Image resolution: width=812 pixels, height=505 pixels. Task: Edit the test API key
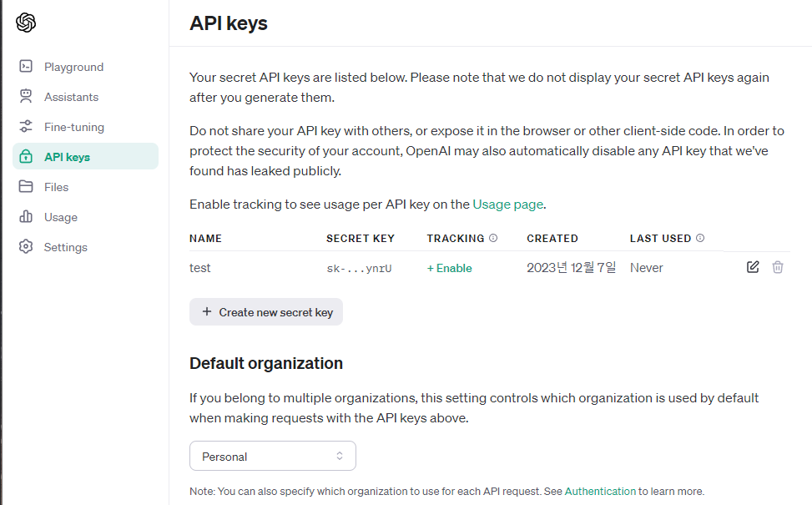[x=753, y=267]
